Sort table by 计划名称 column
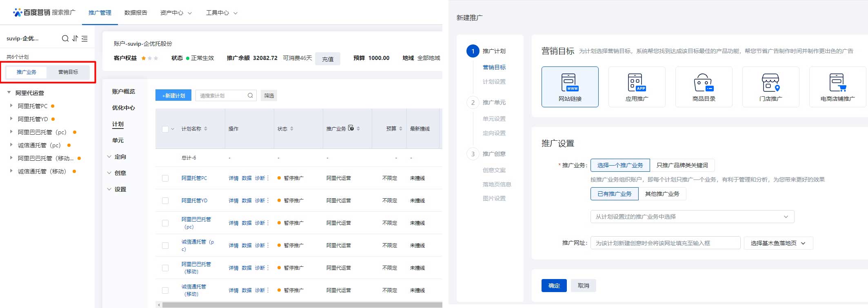Screen dimensions: 868x308 [206, 129]
